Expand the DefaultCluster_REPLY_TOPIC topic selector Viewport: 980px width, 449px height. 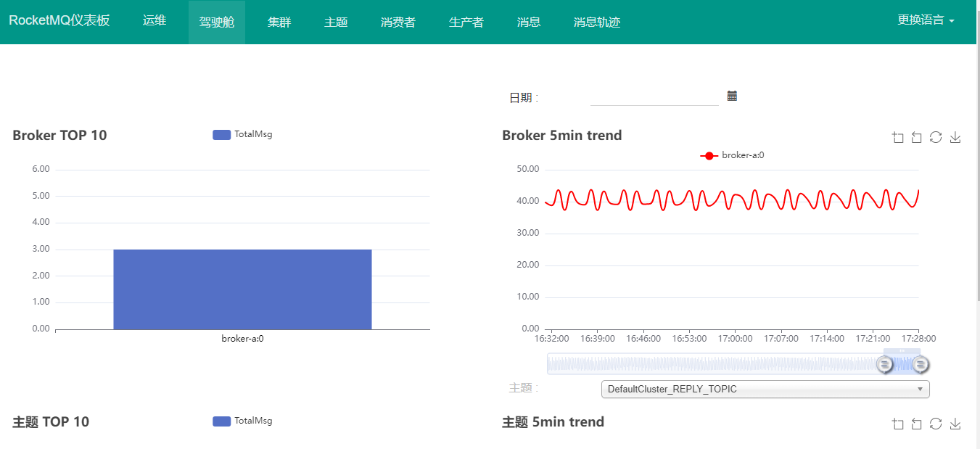pos(765,390)
